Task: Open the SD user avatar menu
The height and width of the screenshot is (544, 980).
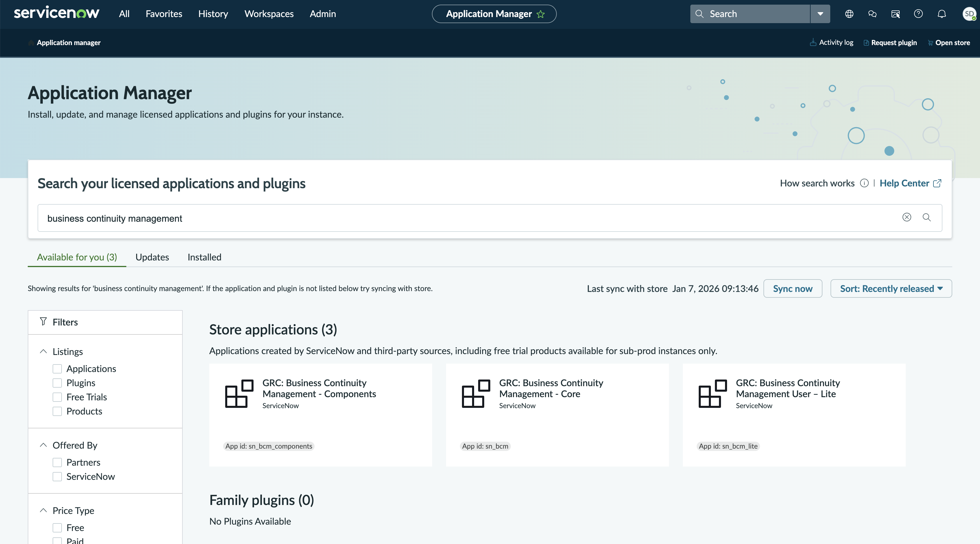Action: 969,14
